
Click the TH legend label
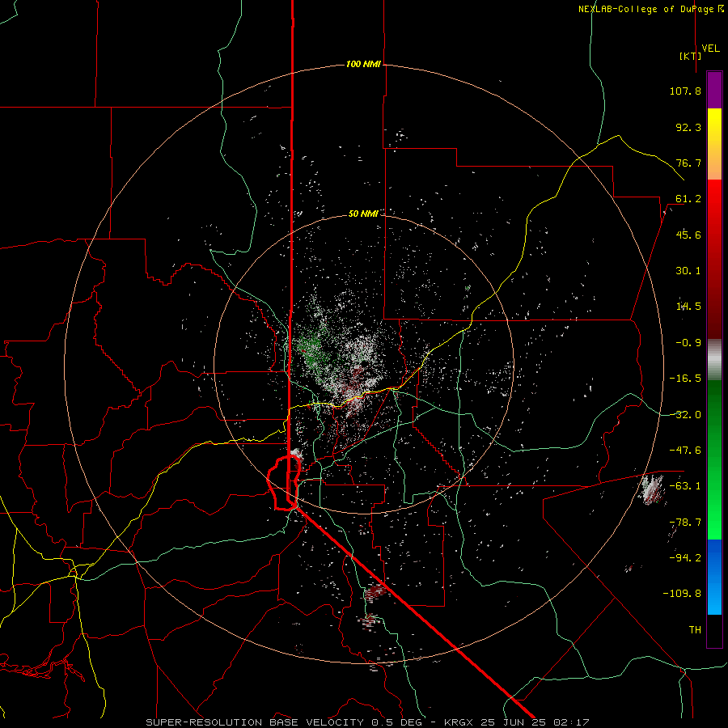point(695,630)
